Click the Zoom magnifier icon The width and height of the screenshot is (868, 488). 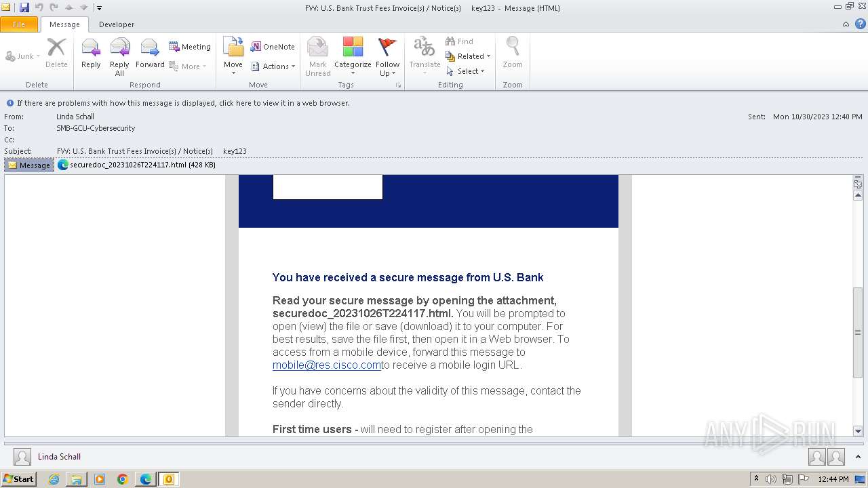pos(513,53)
